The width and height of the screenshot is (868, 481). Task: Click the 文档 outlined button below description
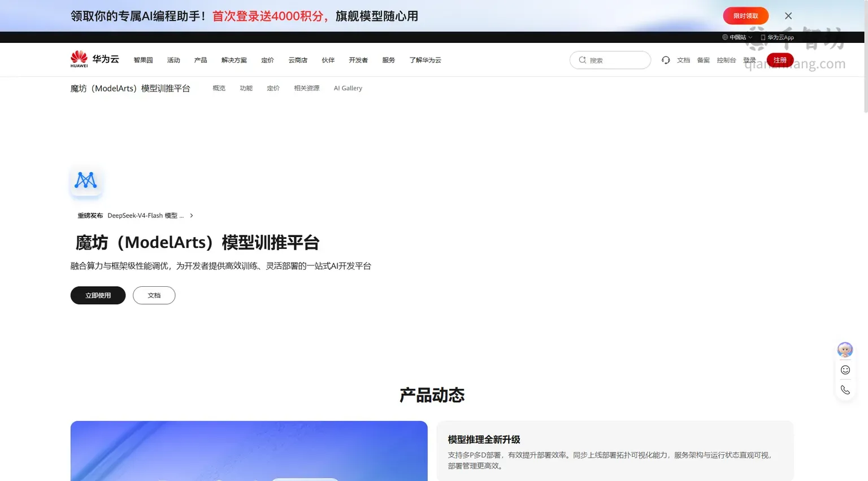coord(154,295)
